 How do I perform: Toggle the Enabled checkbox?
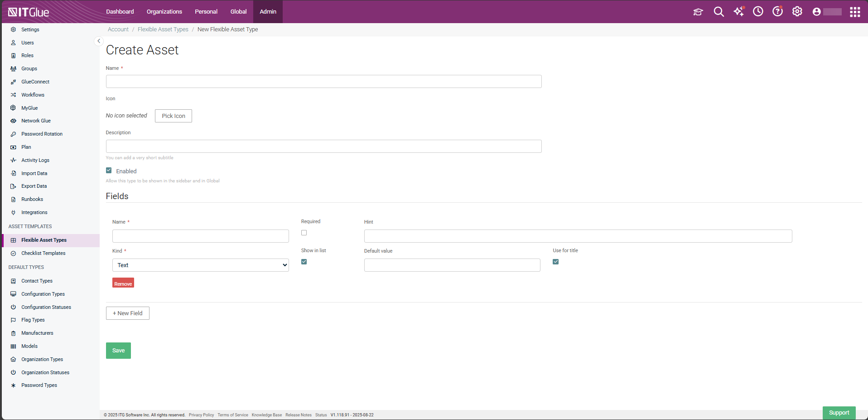[x=109, y=171]
